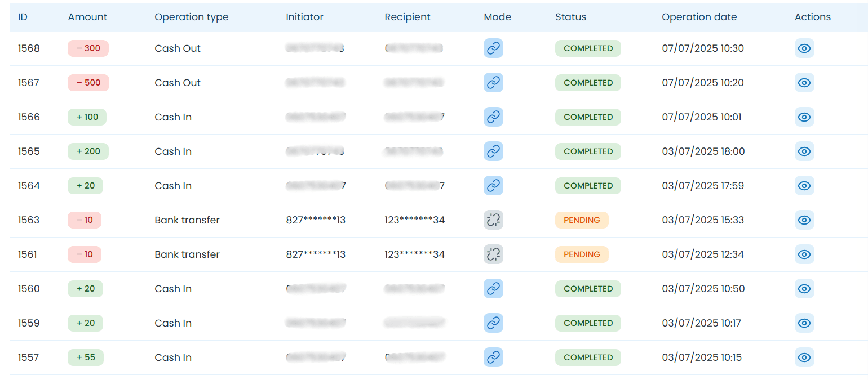Click the ID 1564 cell
Screen dimensions: 868x380
pos(29,186)
